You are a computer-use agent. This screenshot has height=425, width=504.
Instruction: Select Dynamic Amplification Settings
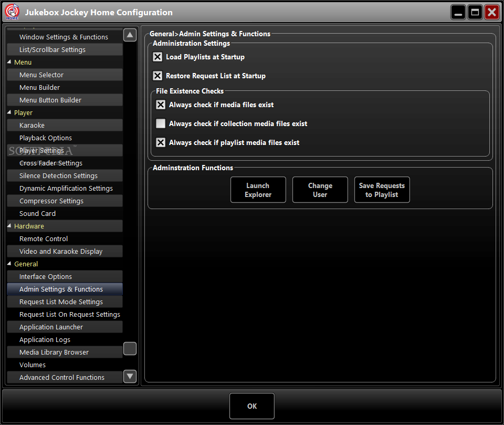[65, 188]
